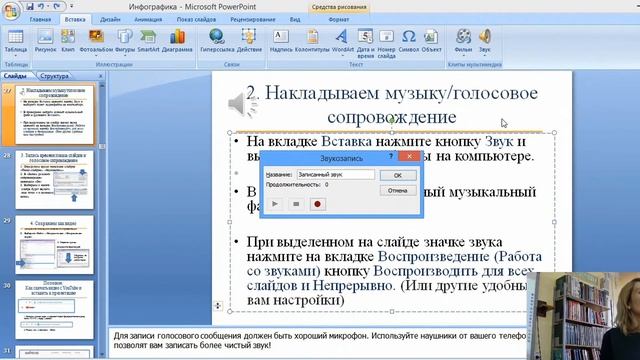
Task: Add a Действие action setting
Action: coord(249,41)
